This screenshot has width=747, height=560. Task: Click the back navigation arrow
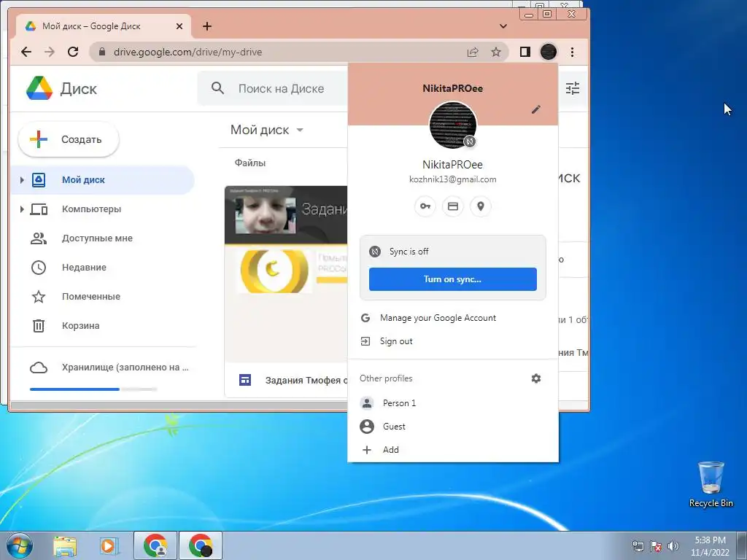26,52
